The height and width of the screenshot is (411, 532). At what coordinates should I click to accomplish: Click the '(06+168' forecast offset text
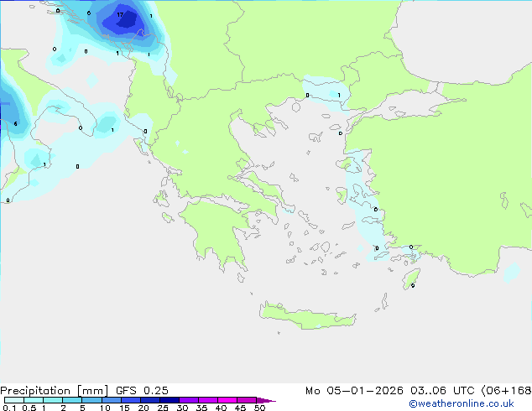tap(506, 391)
